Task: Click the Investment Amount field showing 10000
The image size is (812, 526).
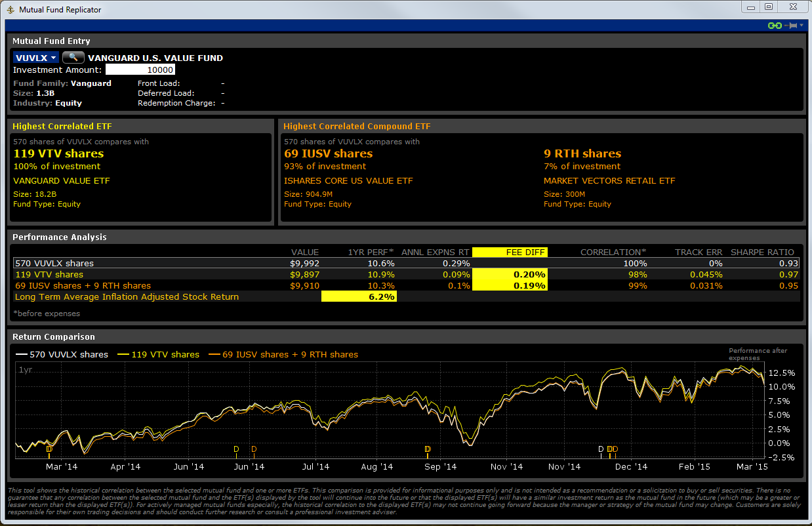Action: pyautogui.click(x=140, y=70)
